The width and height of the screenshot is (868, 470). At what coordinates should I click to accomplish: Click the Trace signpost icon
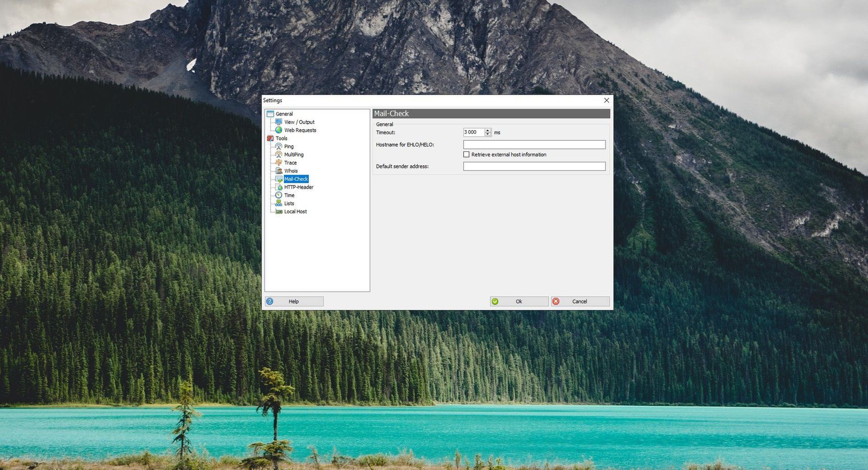(x=279, y=163)
